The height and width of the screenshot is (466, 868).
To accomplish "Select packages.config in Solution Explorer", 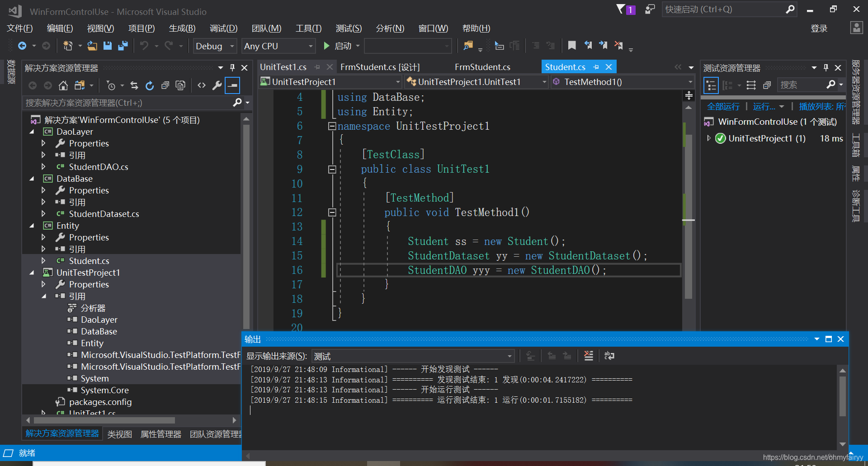I will click(100, 402).
